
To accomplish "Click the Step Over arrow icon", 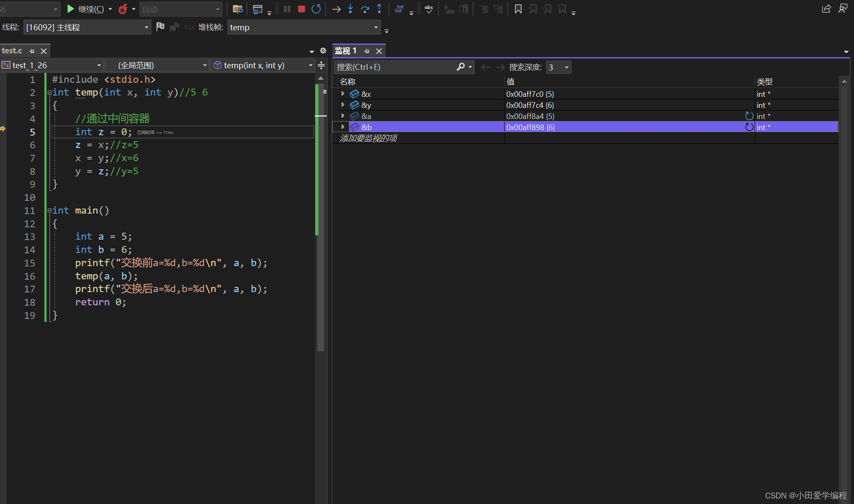I will click(x=365, y=9).
